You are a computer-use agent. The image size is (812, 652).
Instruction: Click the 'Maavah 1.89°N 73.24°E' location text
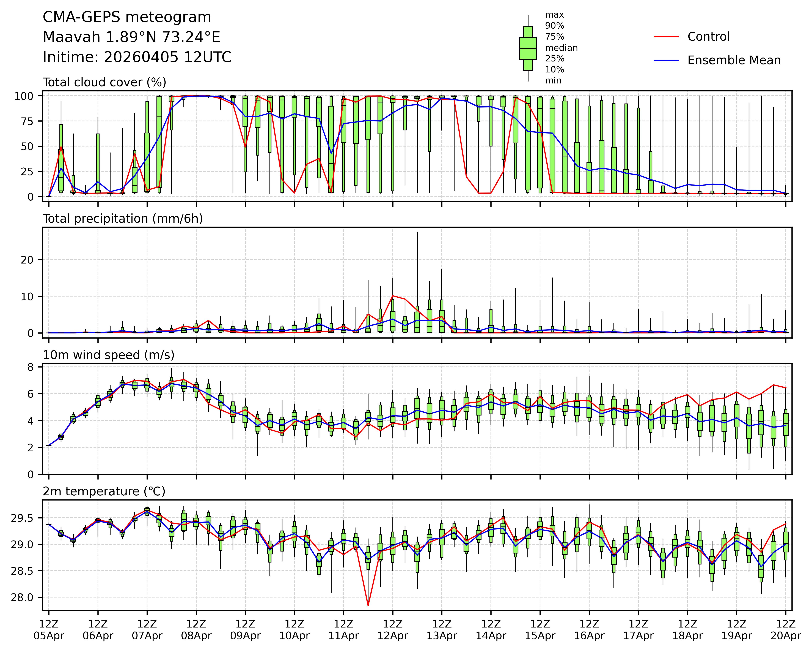tap(131, 37)
